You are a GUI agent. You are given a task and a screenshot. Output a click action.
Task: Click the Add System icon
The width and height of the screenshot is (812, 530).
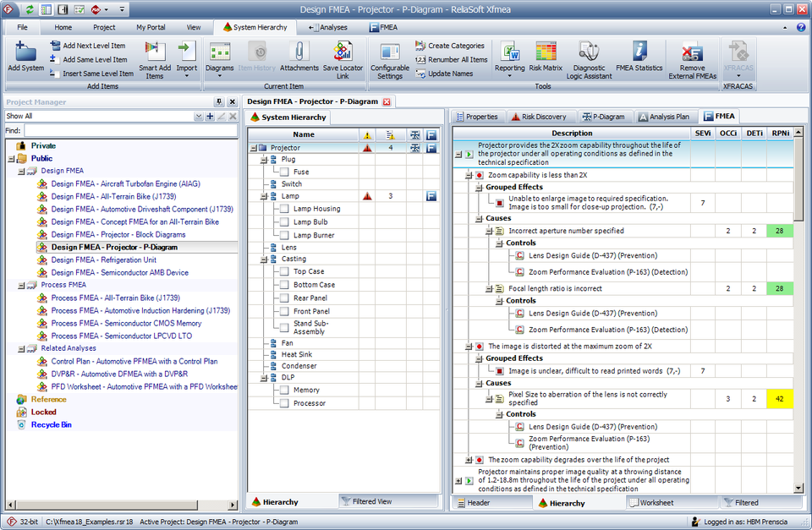(x=25, y=52)
